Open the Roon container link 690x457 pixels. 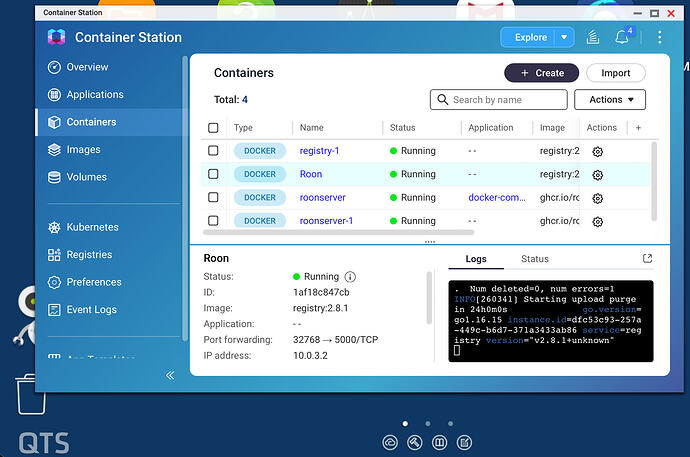point(311,174)
